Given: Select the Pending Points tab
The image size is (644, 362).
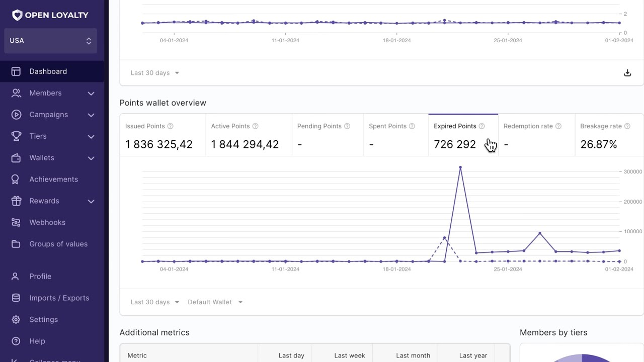Looking at the screenshot, I should pyautogui.click(x=328, y=135).
